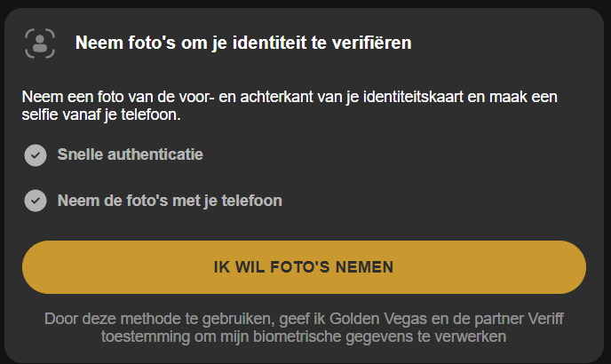Viewport: 611px width, 364px height.
Task: Click the checkmark beside Neem de foto's met je telefoon
Action: tap(36, 201)
